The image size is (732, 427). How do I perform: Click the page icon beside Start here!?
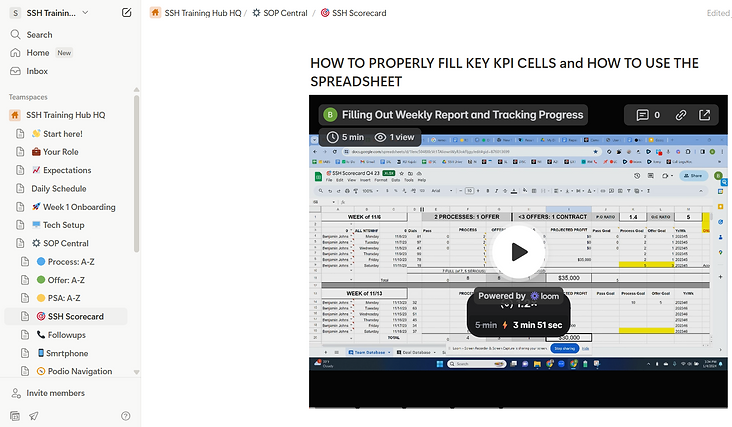(20, 133)
